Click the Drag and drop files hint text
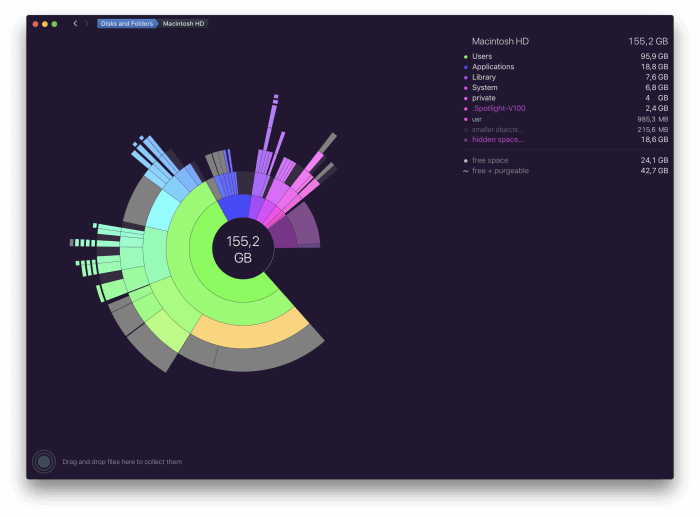700x517 pixels. pos(122,462)
